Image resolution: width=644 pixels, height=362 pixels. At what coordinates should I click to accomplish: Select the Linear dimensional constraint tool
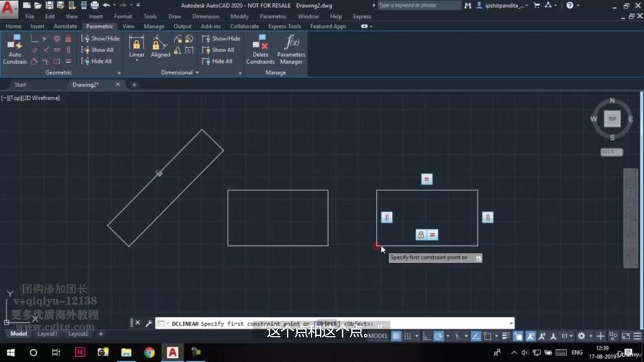coord(137,45)
